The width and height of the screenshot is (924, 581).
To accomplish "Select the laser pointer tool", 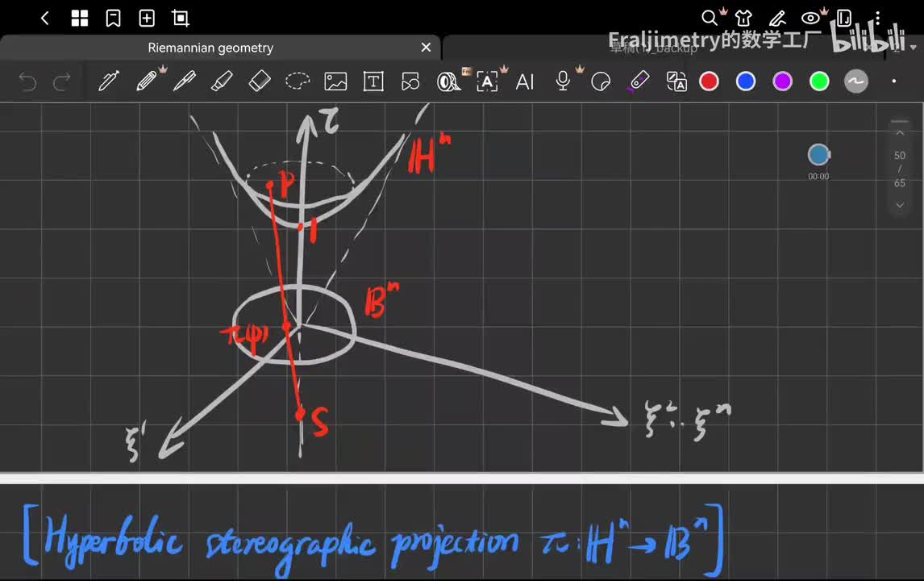I will [x=639, y=82].
